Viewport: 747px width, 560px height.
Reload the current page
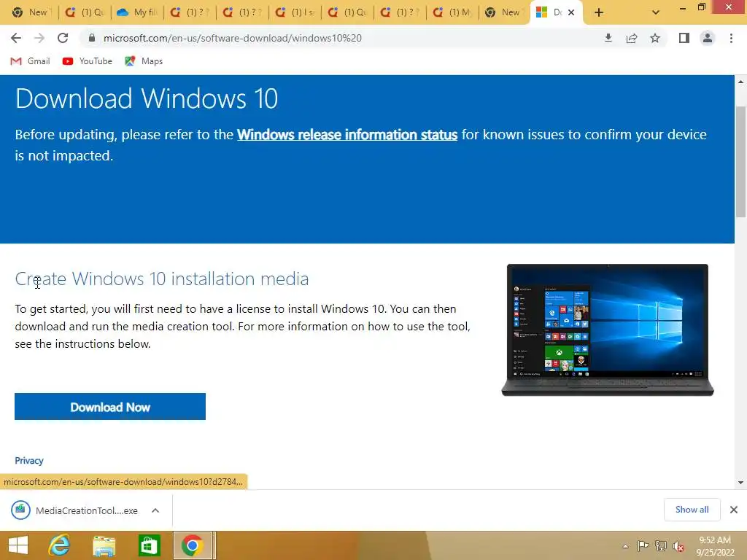tap(63, 38)
